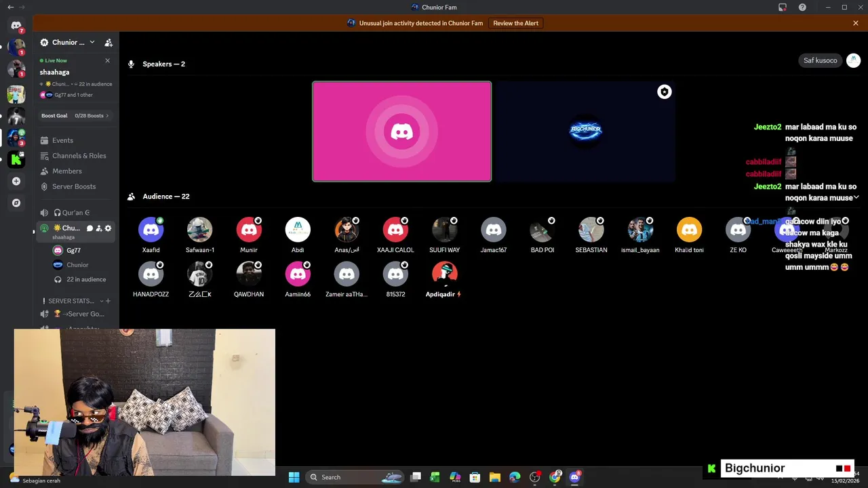868x488 pixels.
Task: Dismiss the Live Now shaahaga card
Action: pyautogui.click(x=107, y=60)
